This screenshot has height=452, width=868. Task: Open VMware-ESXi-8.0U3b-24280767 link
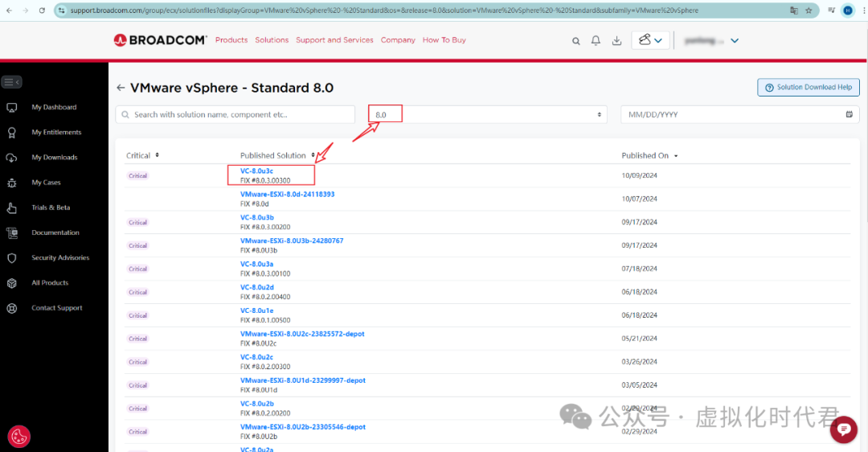pyautogui.click(x=292, y=240)
